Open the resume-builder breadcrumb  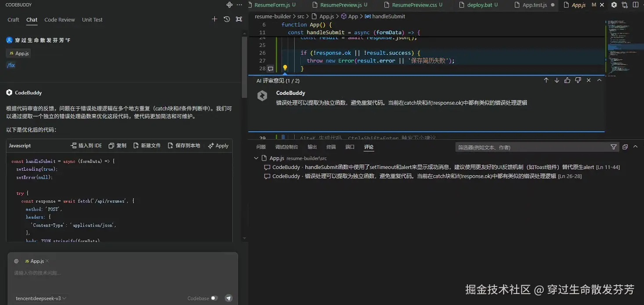[273, 16]
